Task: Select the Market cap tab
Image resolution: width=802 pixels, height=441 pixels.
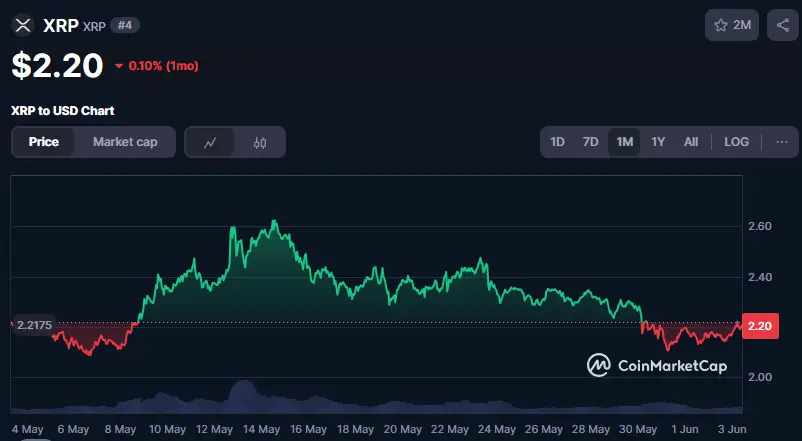Action: 125,142
